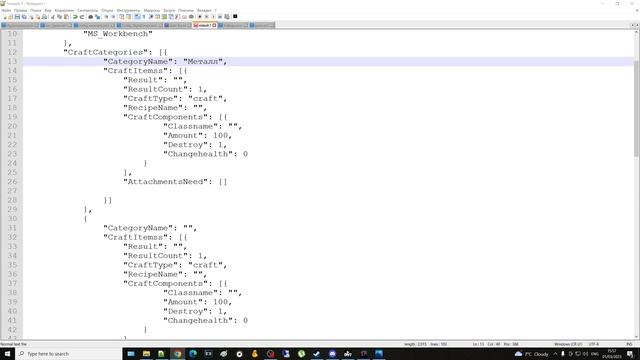Open the Файл menu
The width and height of the screenshot is (640, 360).
pyautogui.click(x=6, y=10)
